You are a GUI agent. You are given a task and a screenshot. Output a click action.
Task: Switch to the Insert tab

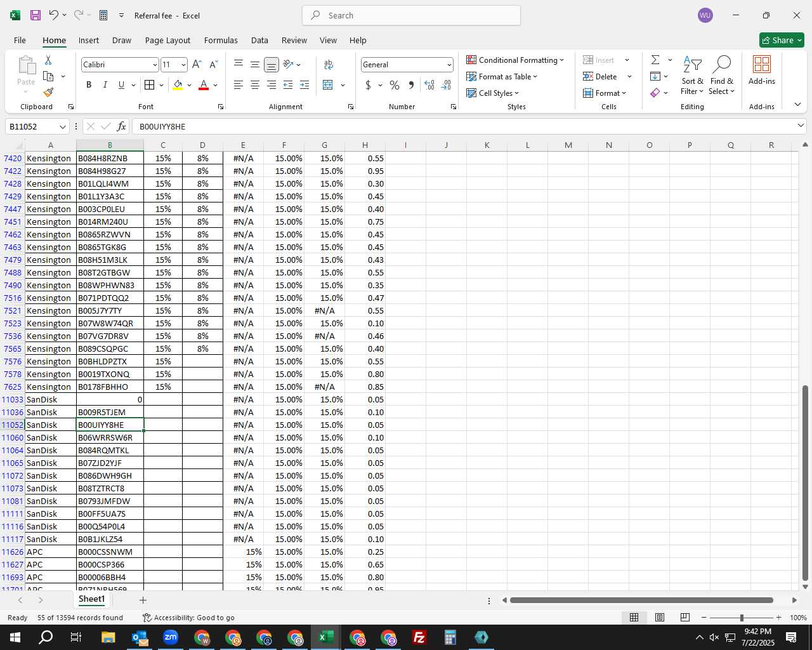[x=89, y=40]
